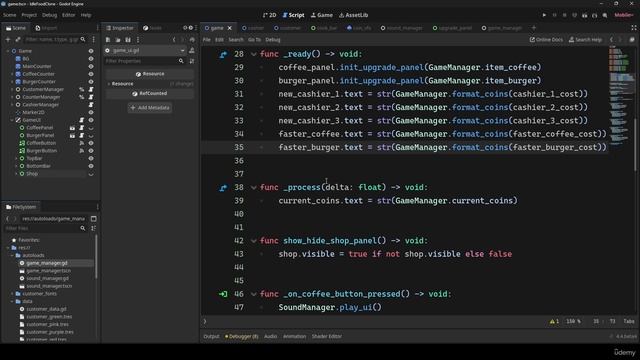Open documentation for game_ui.gd object
The width and height of the screenshot is (640, 360).
pyautogui.click(x=192, y=50)
